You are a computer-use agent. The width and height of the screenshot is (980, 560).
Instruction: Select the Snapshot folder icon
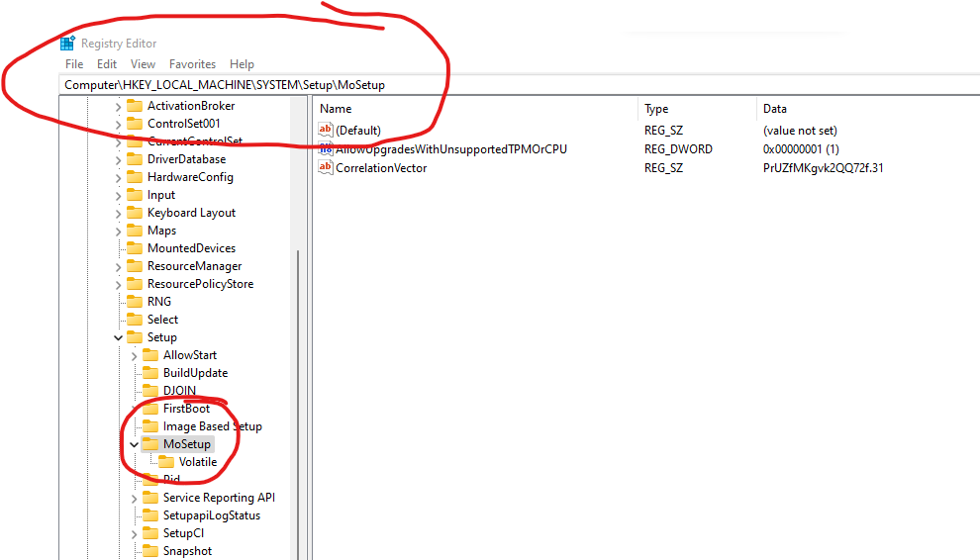pos(150,551)
